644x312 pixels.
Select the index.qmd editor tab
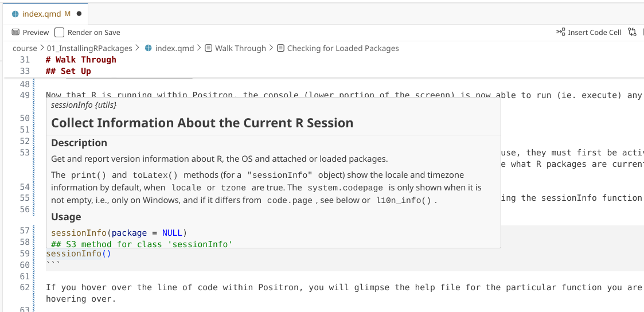pos(41,14)
